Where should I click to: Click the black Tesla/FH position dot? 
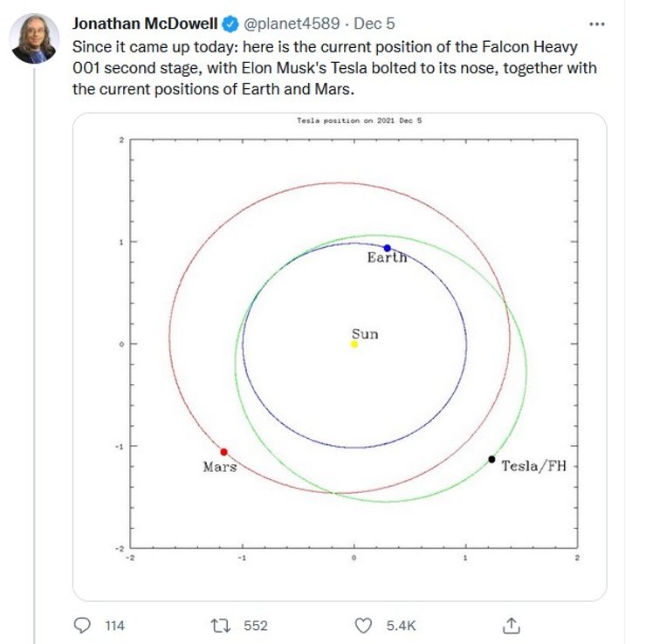coord(491,459)
